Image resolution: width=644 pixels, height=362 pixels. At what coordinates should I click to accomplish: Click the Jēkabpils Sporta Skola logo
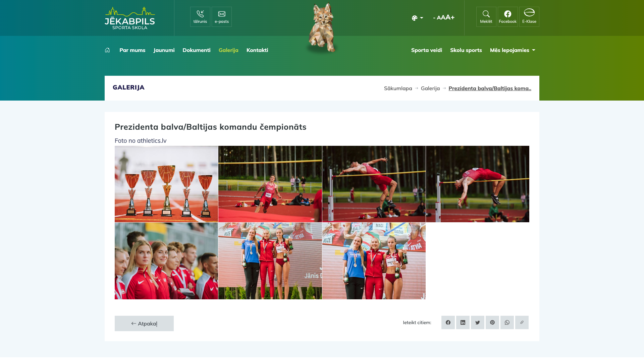click(x=130, y=18)
